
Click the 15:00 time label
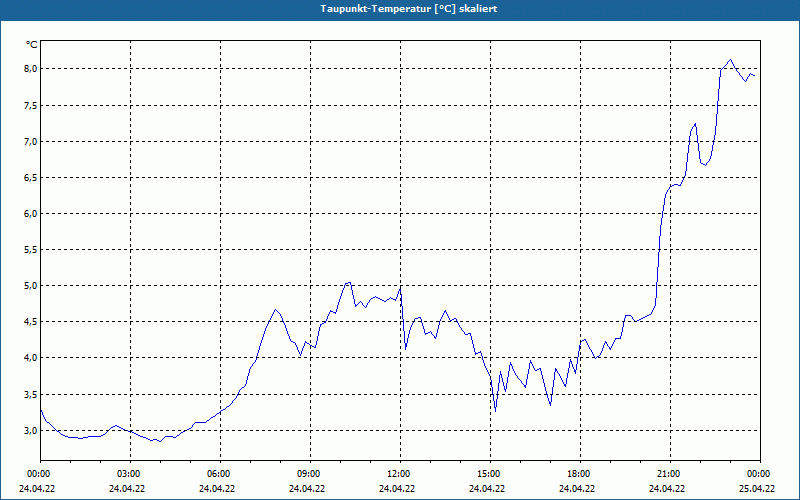click(x=490, y=474)
